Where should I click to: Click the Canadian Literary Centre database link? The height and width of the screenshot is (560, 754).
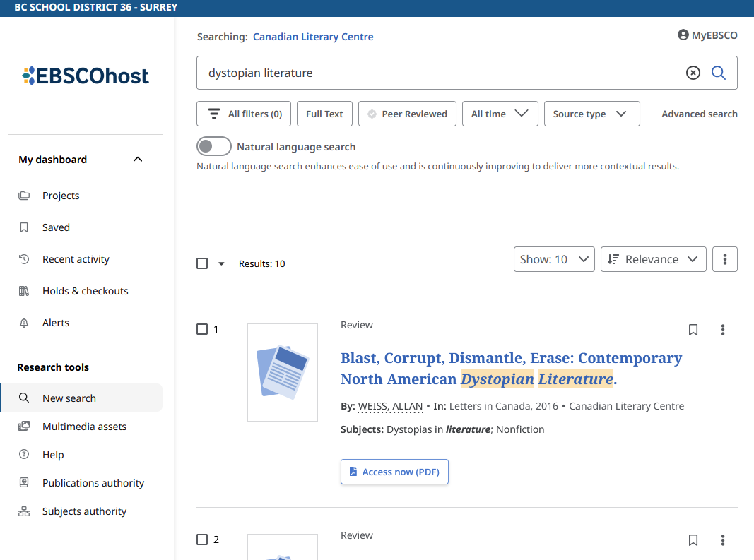(313, 37)
